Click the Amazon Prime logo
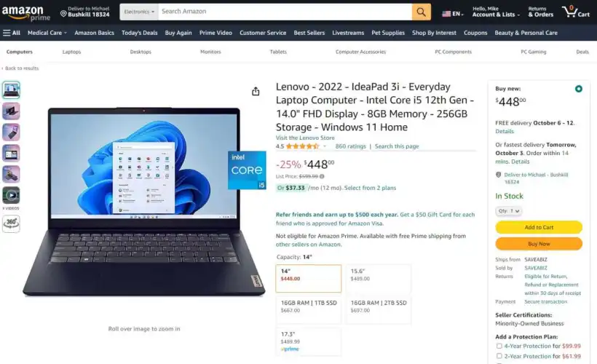Viewport: 597px width, 364px height. [x=26, y=12]
